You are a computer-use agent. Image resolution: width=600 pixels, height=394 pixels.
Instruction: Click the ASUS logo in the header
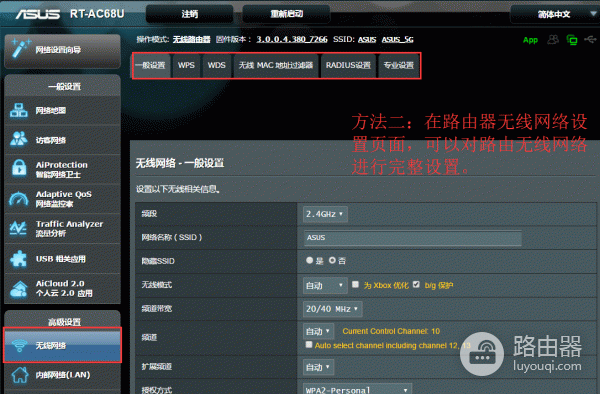click(38, 14)
